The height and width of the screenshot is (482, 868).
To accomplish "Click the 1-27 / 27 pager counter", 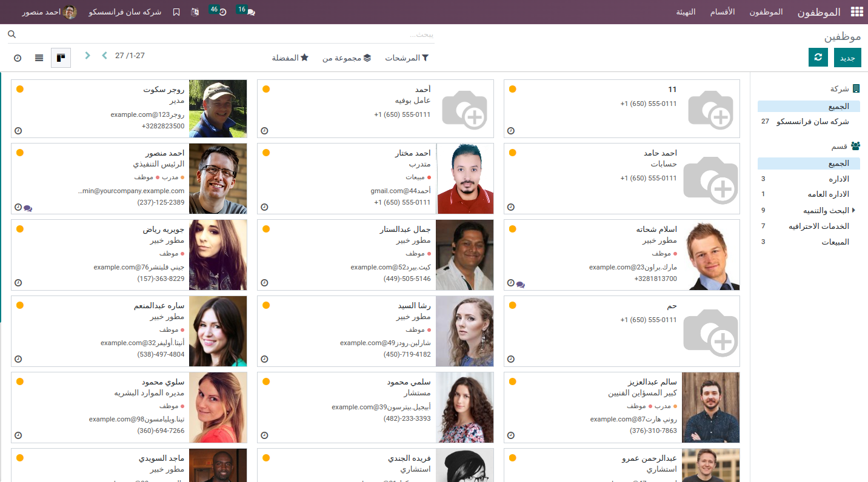I will (130, 56).
